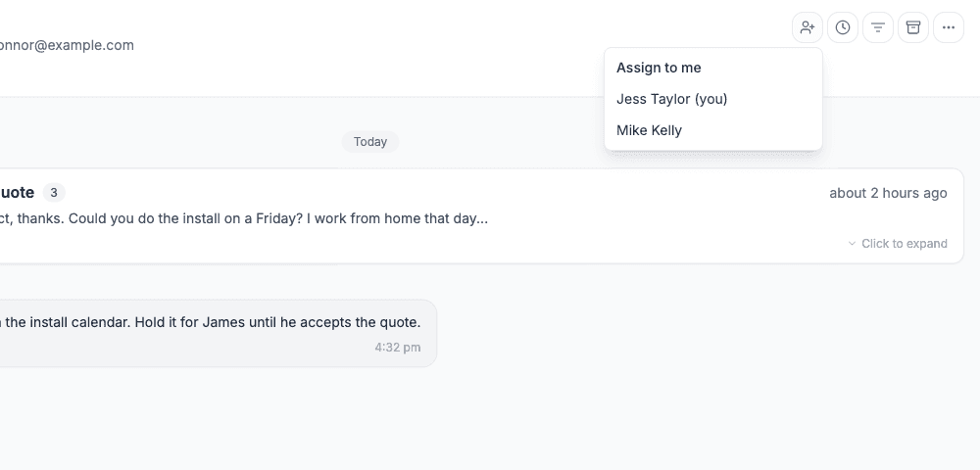980x470 pixels.
Task: Open the filter lines icon
Action: (878, 28)
